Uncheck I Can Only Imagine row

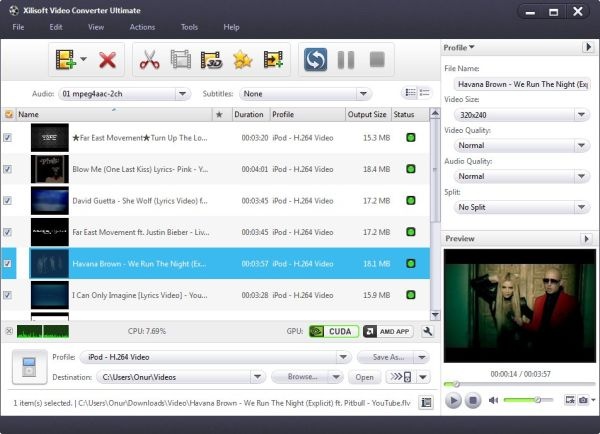tap(7, 295)
